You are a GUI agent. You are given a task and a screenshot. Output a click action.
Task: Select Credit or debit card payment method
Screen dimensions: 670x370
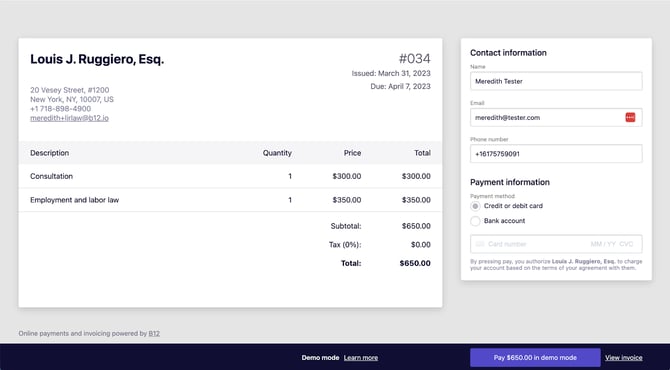click(475, 206)
